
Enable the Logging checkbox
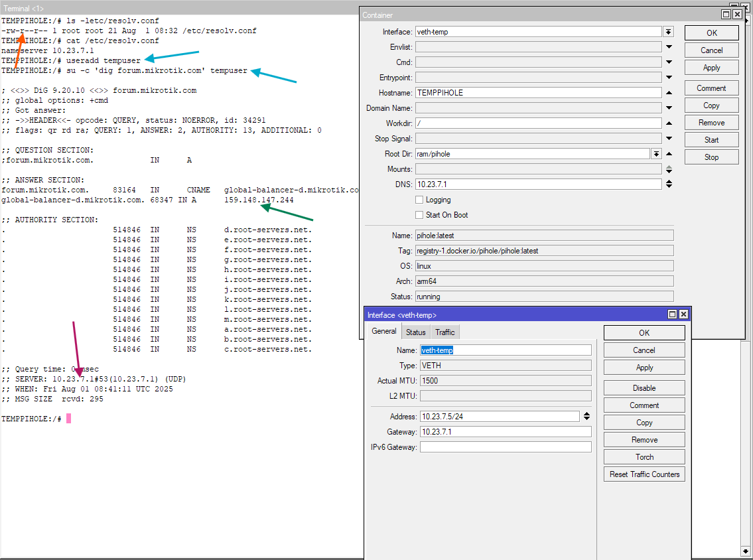coord(419,200)
